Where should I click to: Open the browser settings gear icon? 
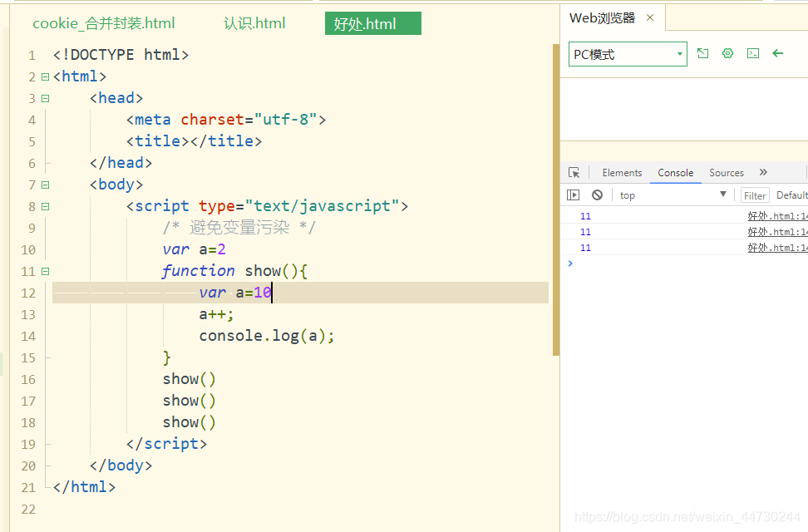[x=727, y=53]
